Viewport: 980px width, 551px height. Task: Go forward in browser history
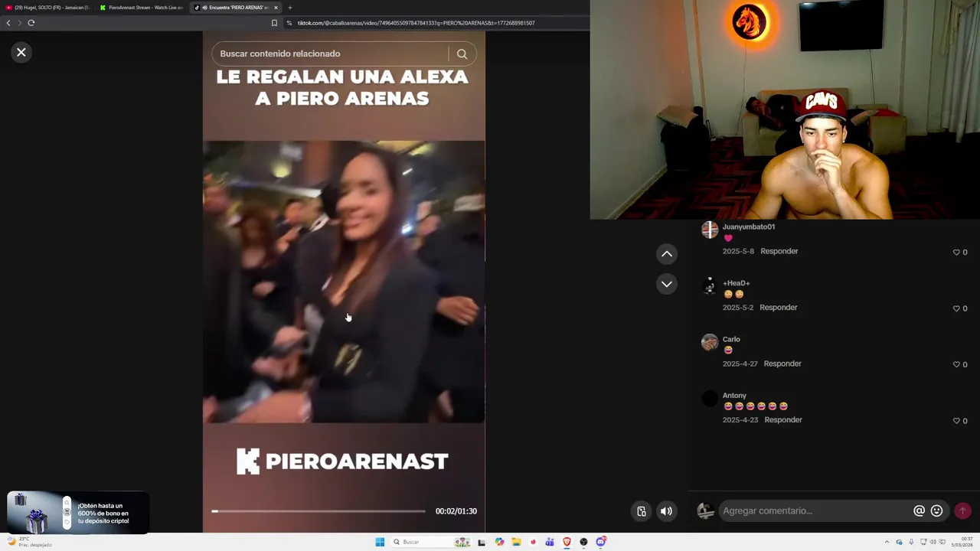tap(19, 23)
